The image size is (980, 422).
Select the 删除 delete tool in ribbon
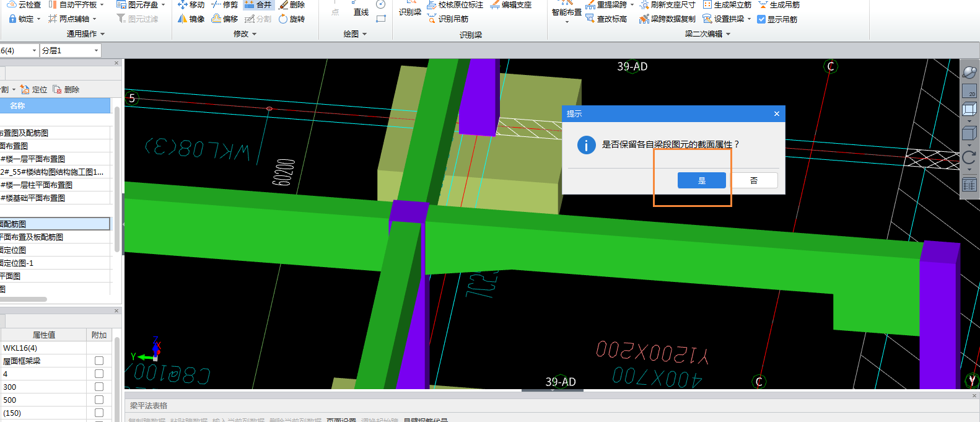point(292,4)
